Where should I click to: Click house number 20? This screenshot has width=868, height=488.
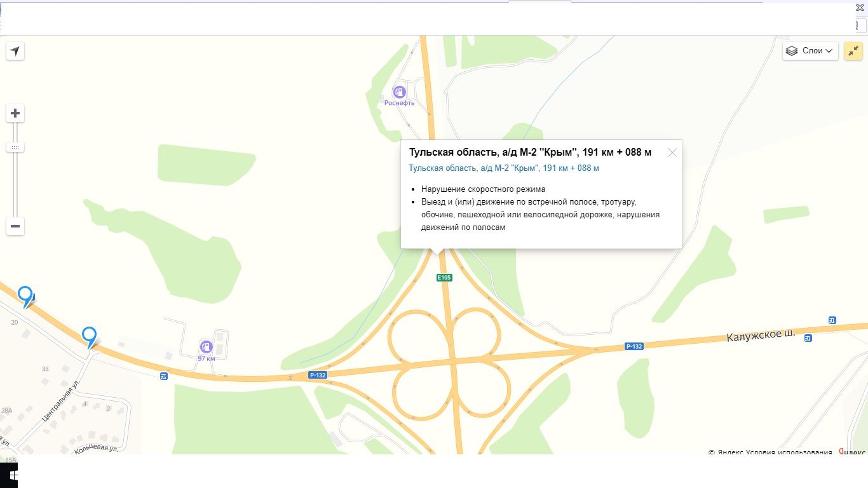pyautogui.click(x=14, y=322)
